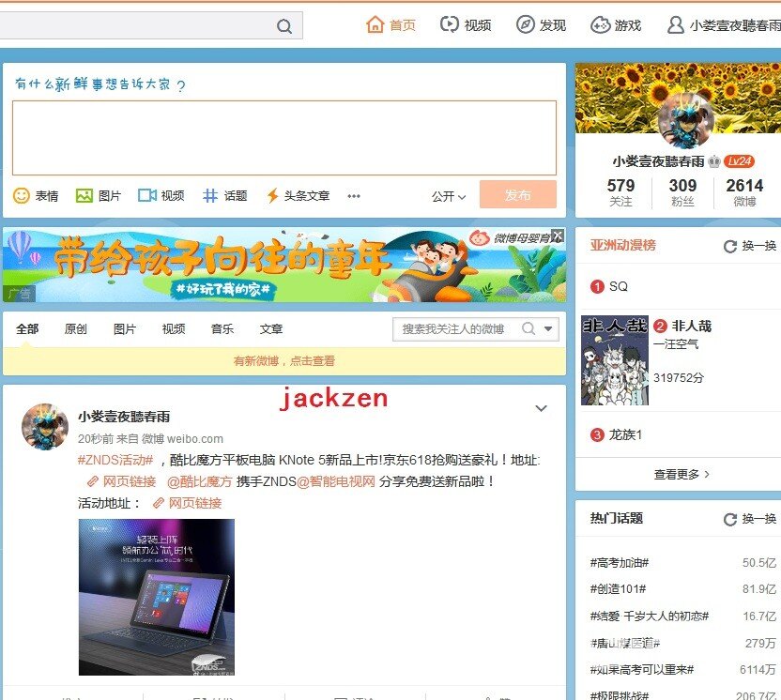Viewport: 781px width, 700px height.
Task: Click the 发布 publish button
Action: coord(518,194)
